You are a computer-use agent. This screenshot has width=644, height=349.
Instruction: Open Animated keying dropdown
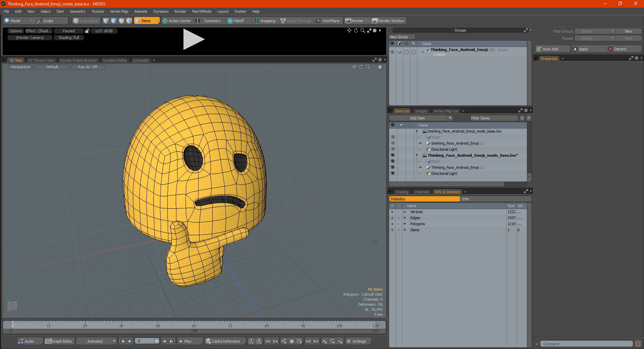[x=96, y=341]
